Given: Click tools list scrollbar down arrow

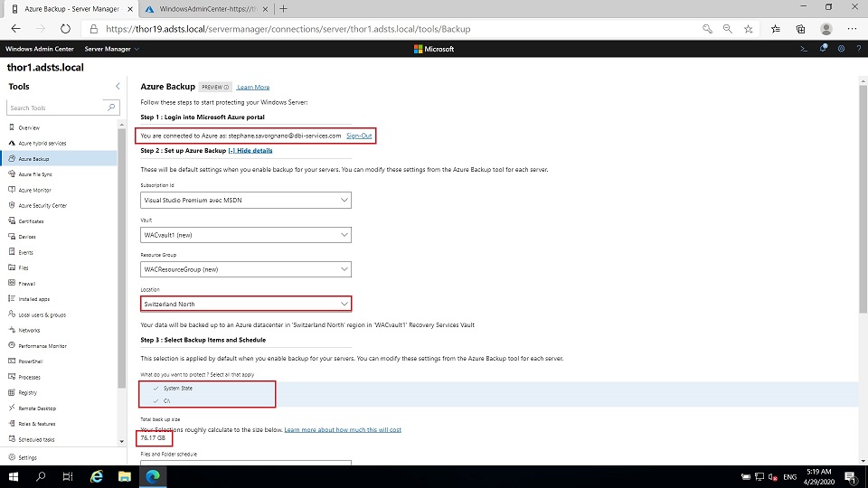Looking at the screenshot, I should (122, 442).
